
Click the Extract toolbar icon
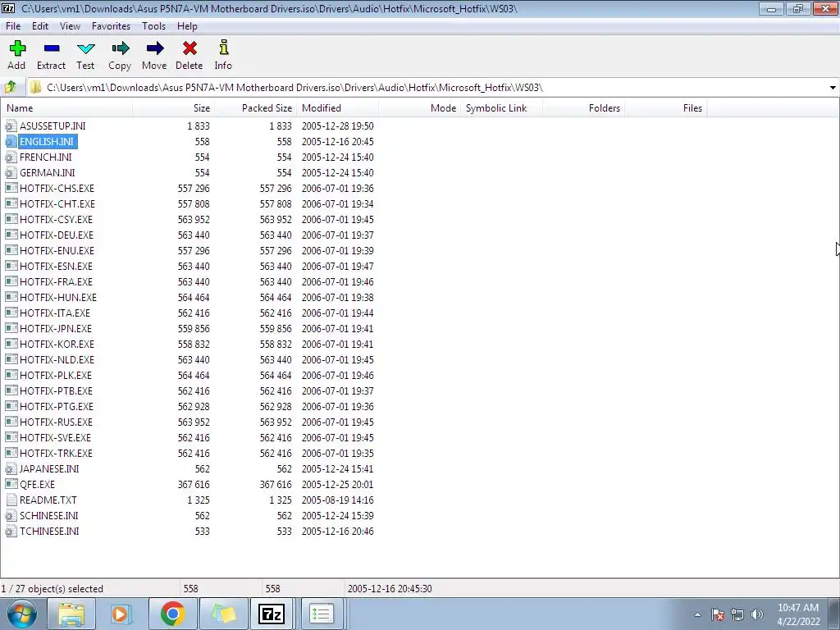pos(52,48)
